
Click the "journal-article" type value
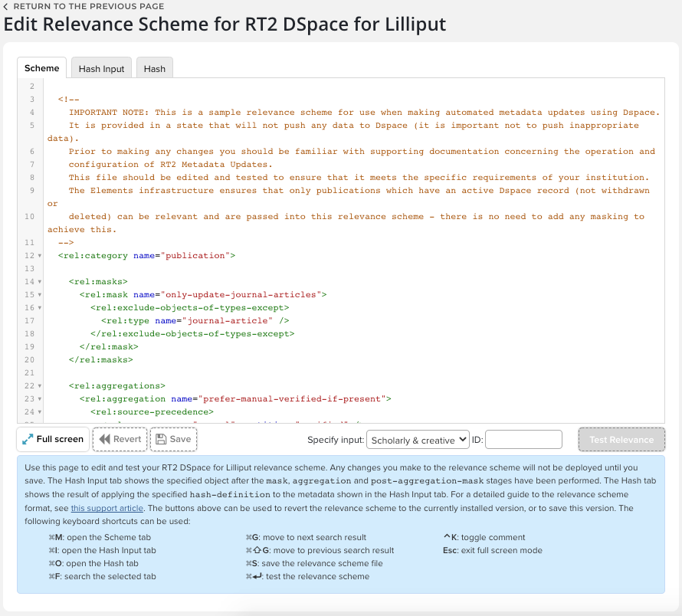[x=228, y=320]
